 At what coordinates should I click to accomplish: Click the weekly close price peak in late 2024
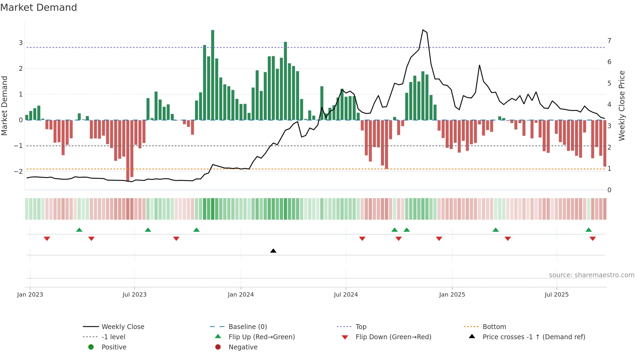[423, 30]
